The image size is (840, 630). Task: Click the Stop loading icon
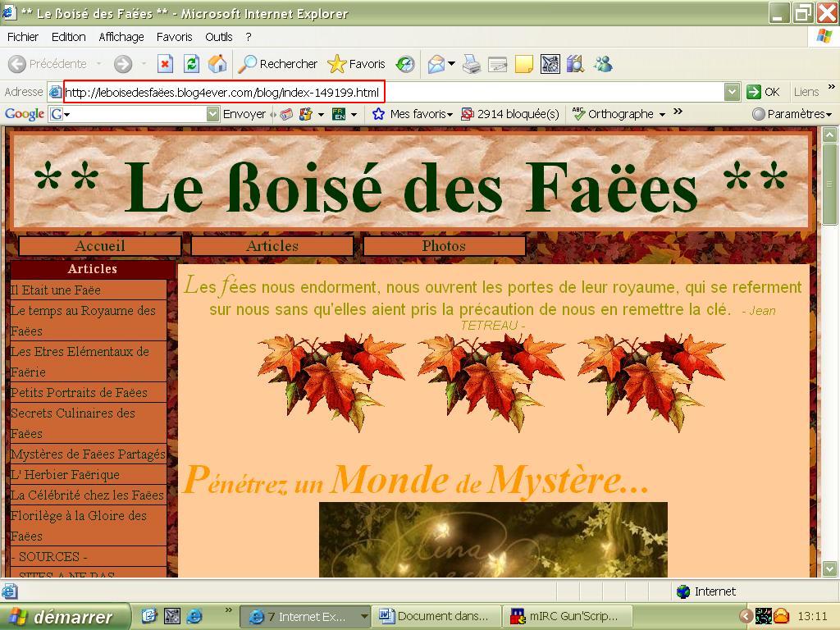tap(165, 64)
